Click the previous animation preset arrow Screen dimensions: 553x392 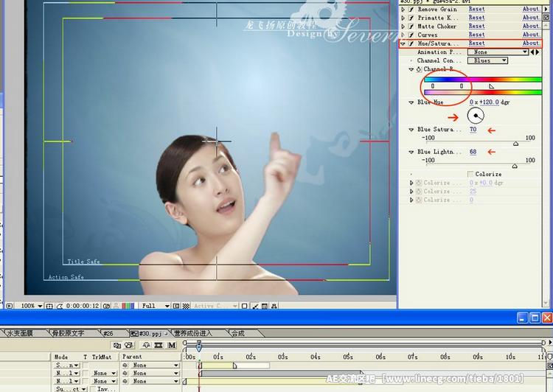[532, 52]
